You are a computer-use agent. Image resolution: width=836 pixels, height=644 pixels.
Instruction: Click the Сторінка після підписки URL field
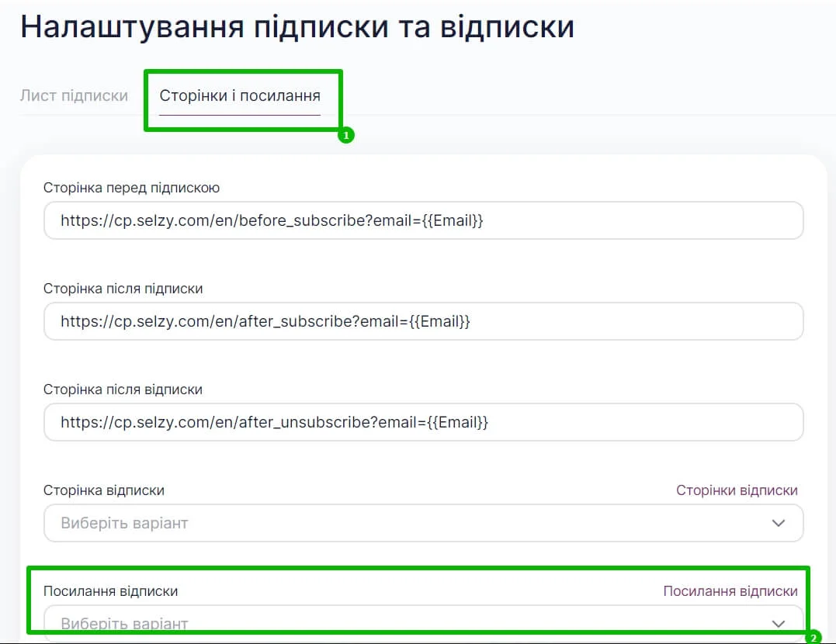[x=423, y=321]
